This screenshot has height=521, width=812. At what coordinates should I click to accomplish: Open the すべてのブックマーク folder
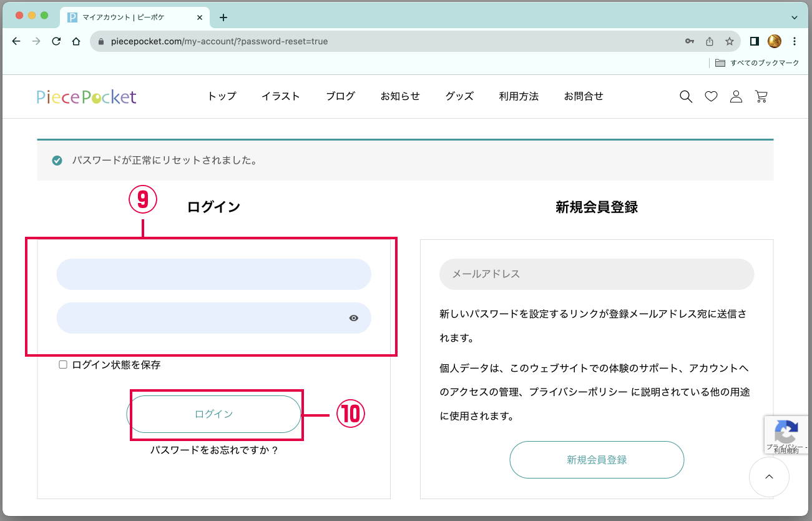[757, 63]
